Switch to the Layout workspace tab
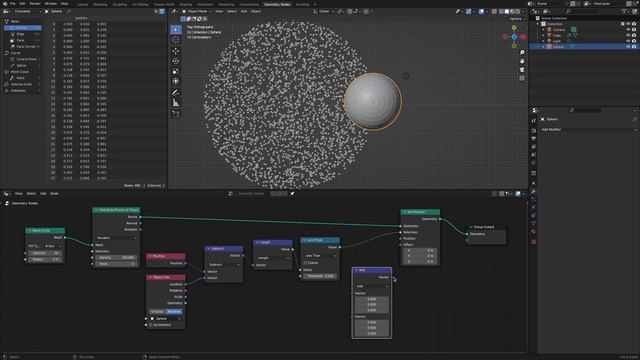 tap(82, 4)
